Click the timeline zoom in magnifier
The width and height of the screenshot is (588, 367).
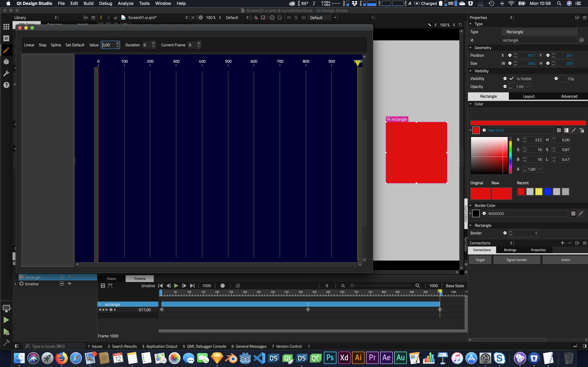(417, 286)
